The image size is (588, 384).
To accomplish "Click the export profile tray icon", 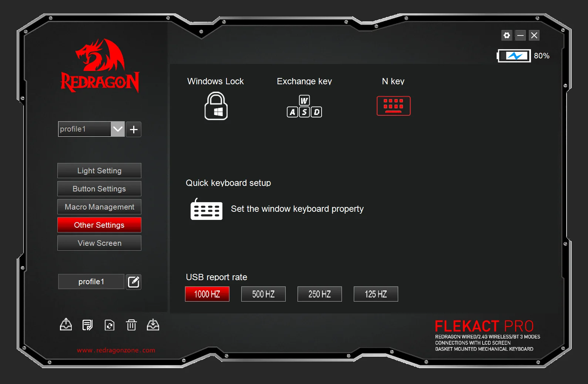I will point(66,324).
